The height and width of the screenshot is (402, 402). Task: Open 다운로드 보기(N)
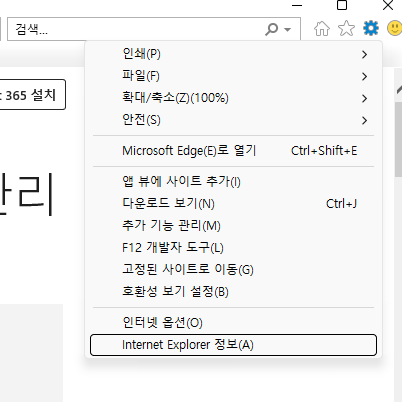[x=233, y=203]
